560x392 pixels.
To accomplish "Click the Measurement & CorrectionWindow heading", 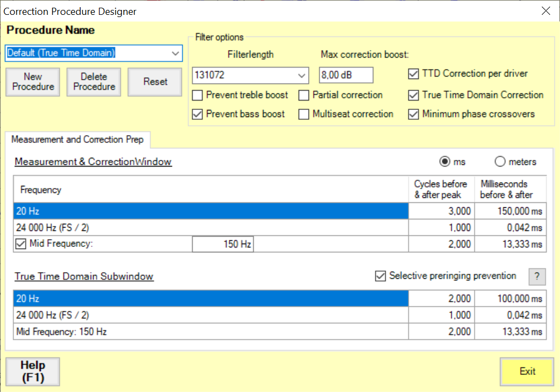I will (93, 162).
